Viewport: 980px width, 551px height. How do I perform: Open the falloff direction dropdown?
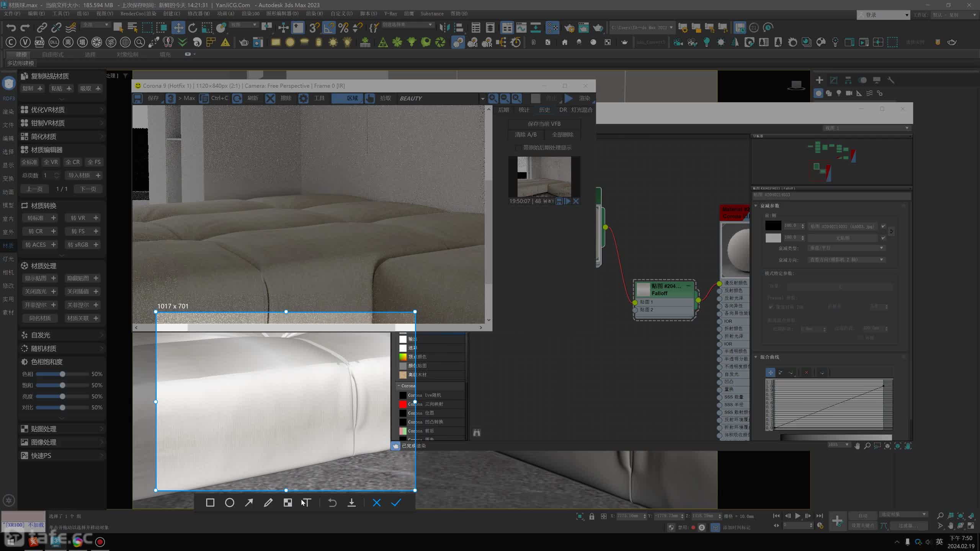coord(847,260)
